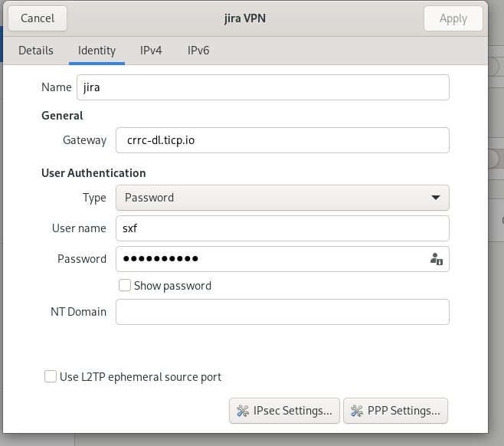504x446 pixels.
Task: Open the IPv6 tab
Action: pyautogui.click(x=198, y=51)
